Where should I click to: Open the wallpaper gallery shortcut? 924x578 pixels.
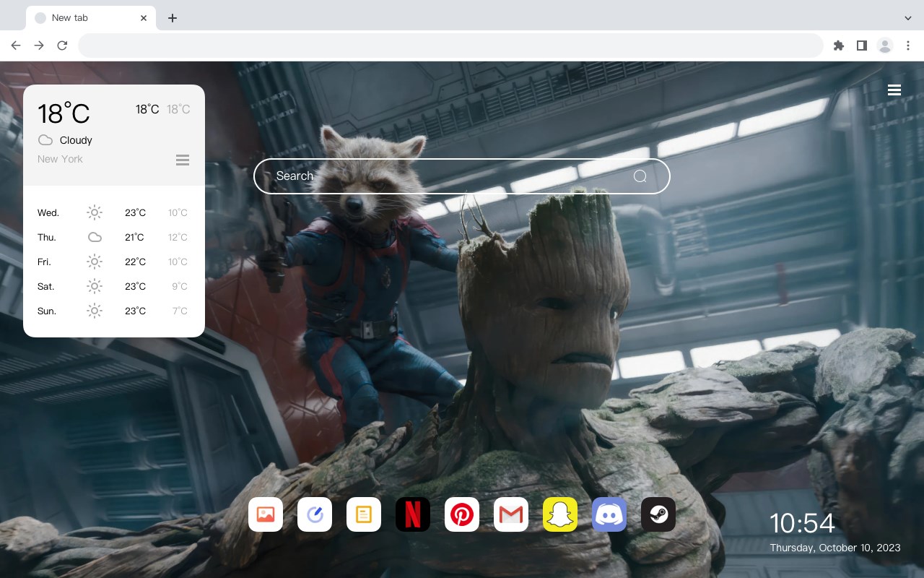coord(266,514)
